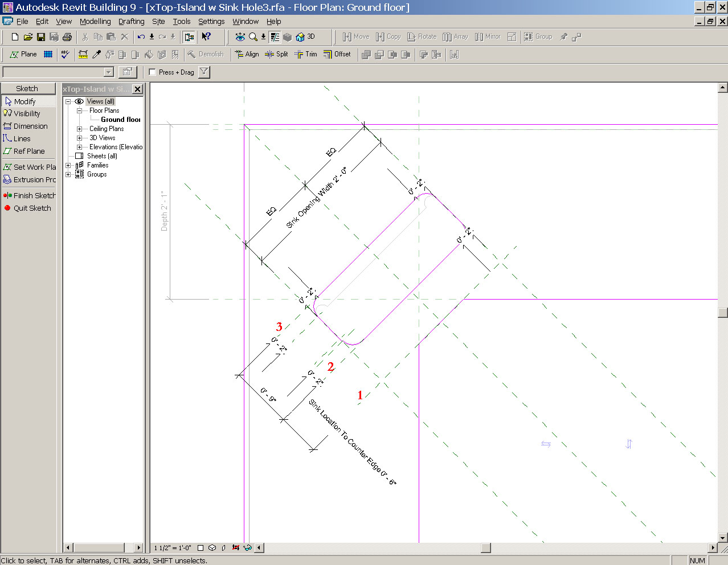Click the Print icon

[67, 37]
